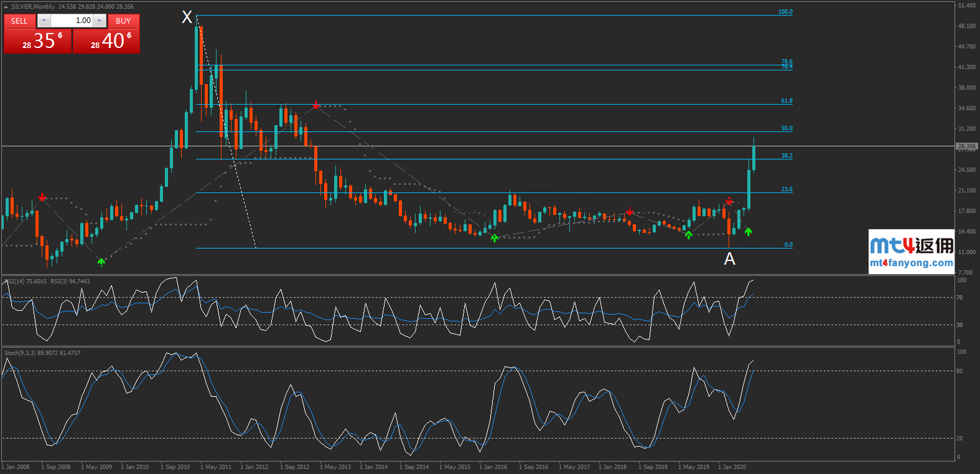Click the large sell price 28.35 panel
The height and width of the screenshot is (474, 980).
pyautogui.click(x=38, y=41)
